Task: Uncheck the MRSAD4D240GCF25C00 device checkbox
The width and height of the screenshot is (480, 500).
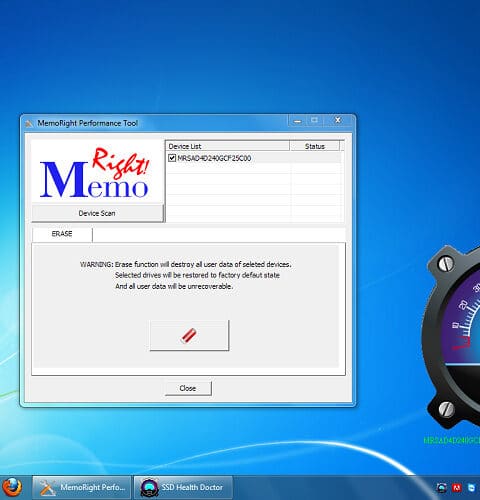Action: [172, 158]
